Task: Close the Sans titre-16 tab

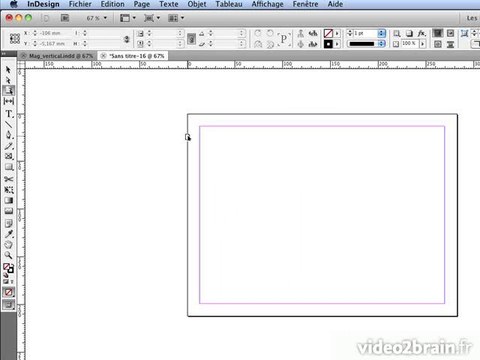Action: pos(103,56)
